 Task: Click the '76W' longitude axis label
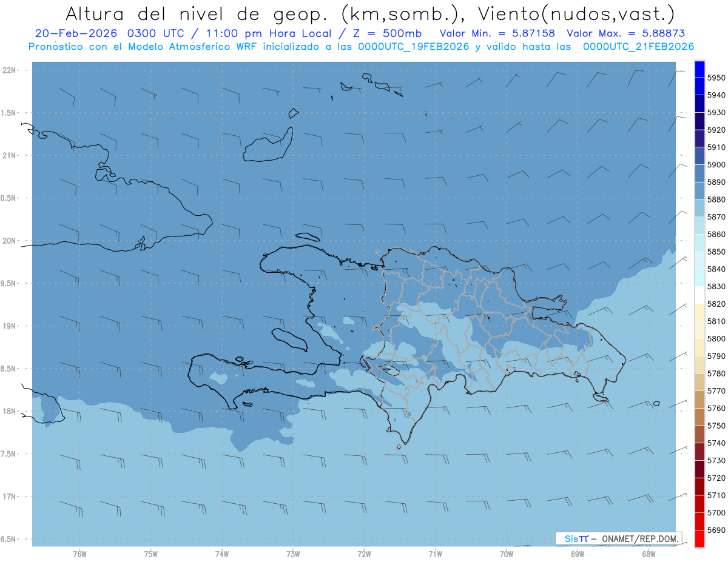79,554
